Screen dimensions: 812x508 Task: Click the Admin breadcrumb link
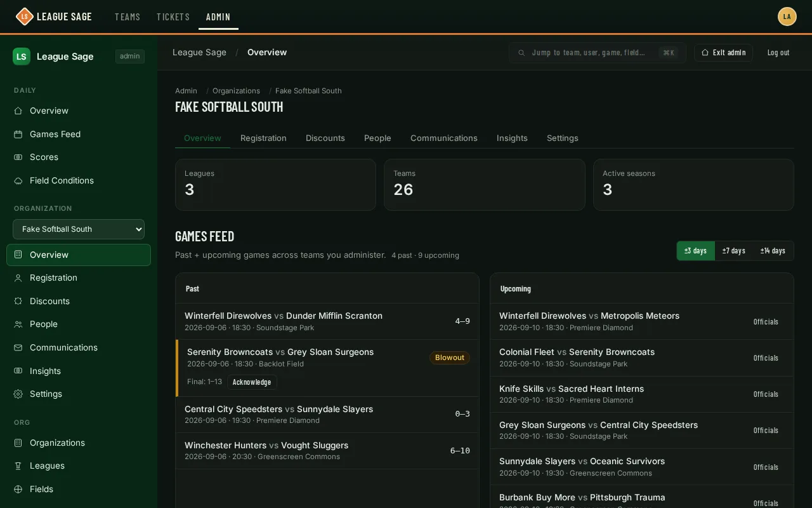pos(186,91)
